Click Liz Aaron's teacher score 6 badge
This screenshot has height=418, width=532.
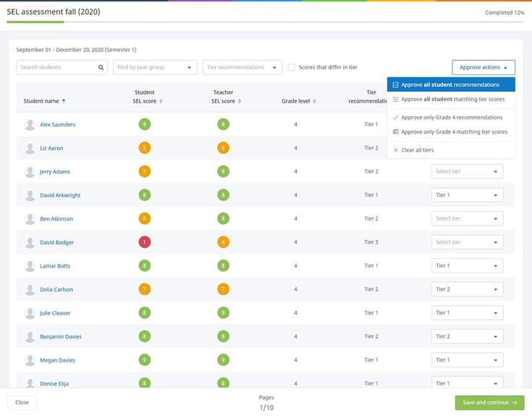point(223,148)
